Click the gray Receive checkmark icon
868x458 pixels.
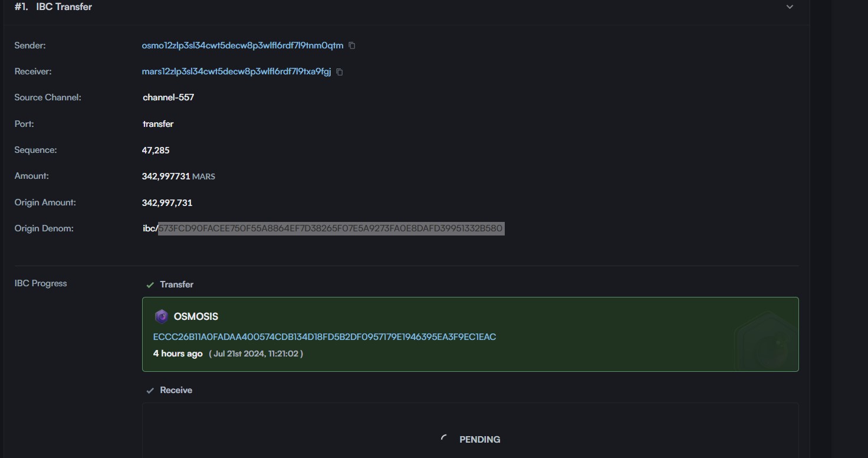pyautogui.click(x=150, y=391)
